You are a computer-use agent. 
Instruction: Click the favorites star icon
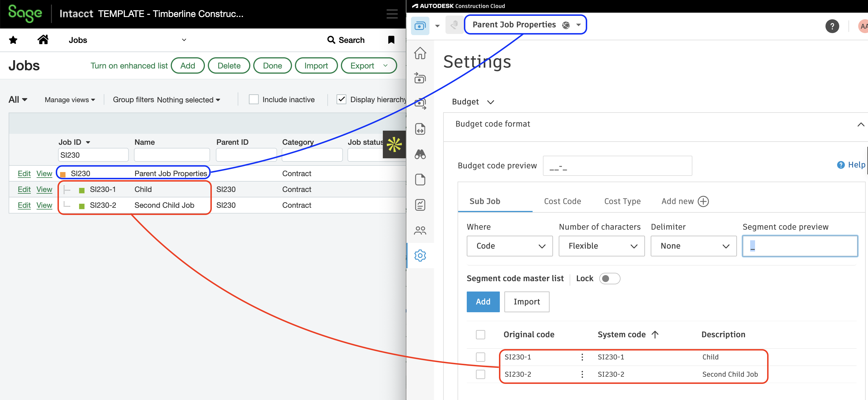tap(13, 40)
